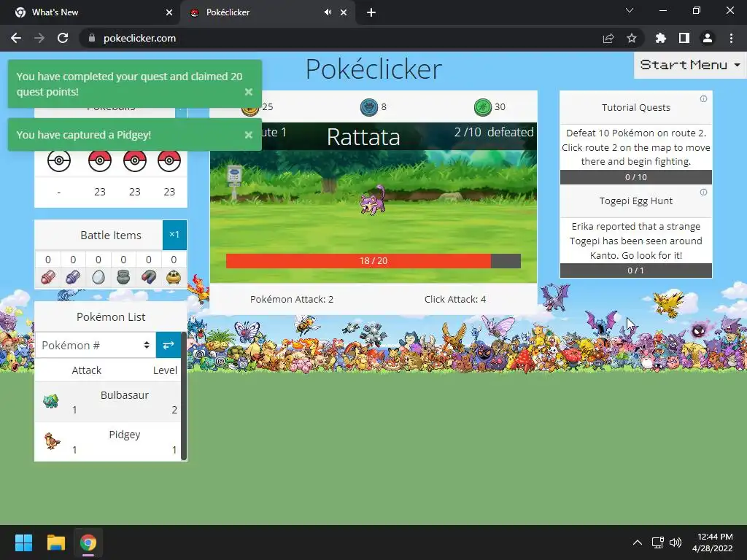Click the Bulbasaur sprite in Pokémon List

tap(51, 401)
